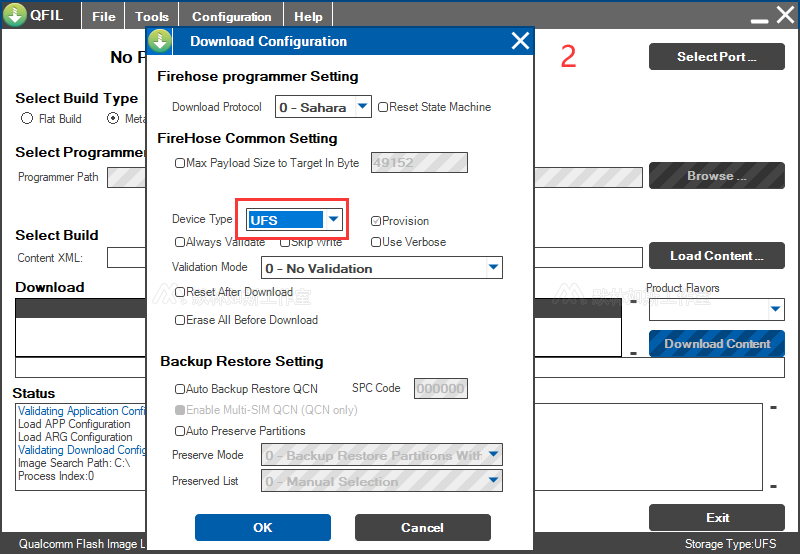Enable Reset State Machine checkbox

[x=383, y=107]
